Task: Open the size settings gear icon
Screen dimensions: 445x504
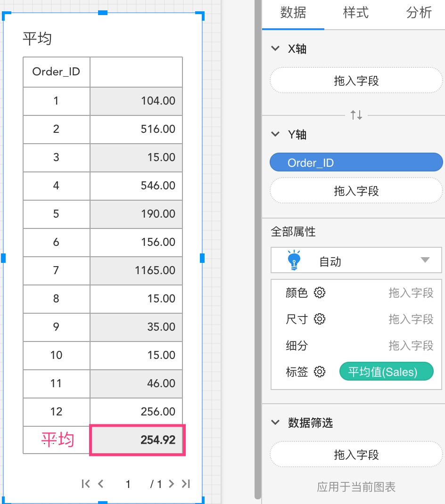Action: pyautogui.click(x=320, y=319)
